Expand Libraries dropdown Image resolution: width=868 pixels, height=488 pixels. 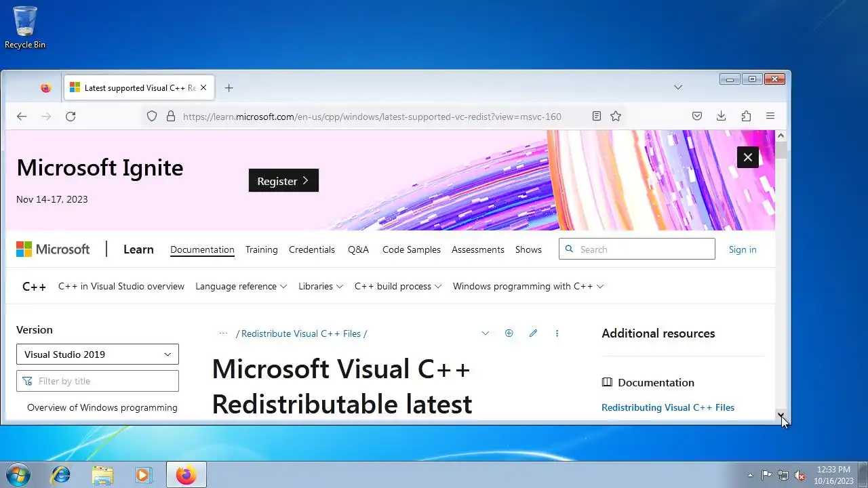pyautogui.click(x=321, y=286)
